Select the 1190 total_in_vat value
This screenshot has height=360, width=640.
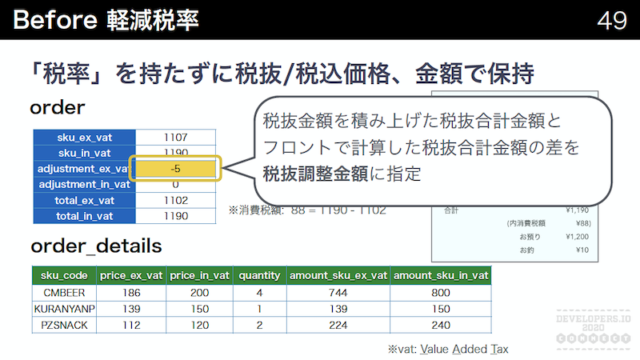[176, 216]
